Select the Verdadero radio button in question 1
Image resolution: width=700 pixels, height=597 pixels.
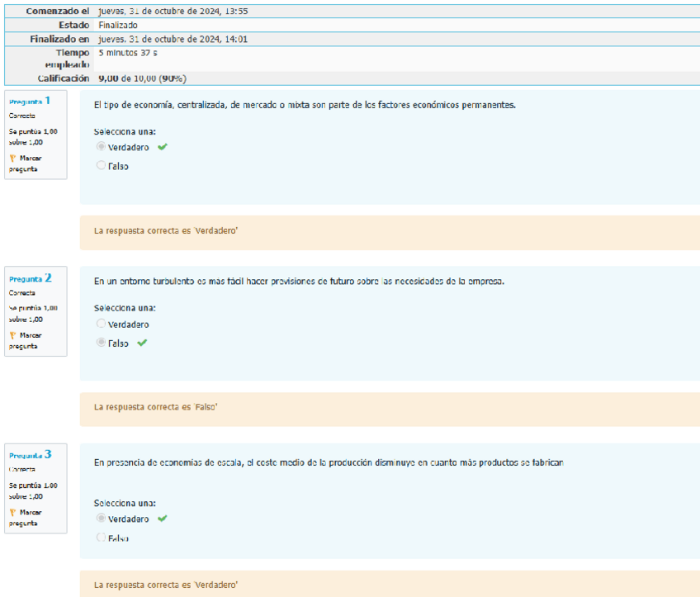(x=102, y=147)
